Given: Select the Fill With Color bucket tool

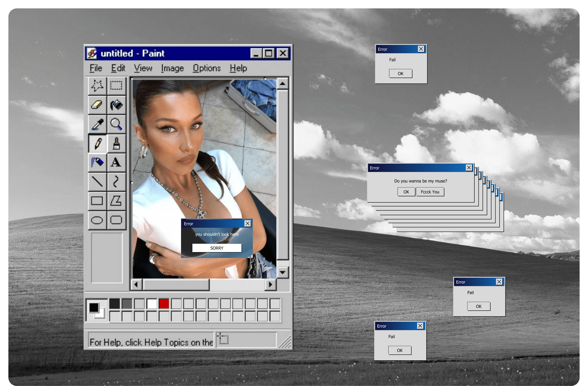Looking at the screenshot, I should coord(116,105).
